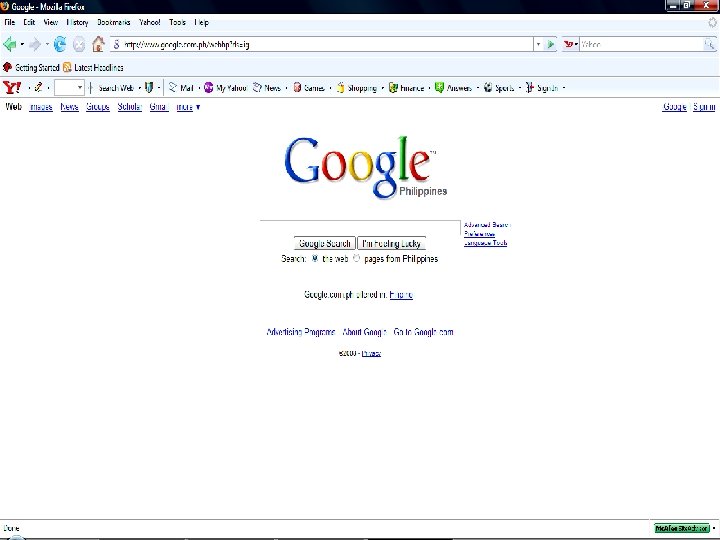Click the Yahoo! Y! toolbar logo
The width and height of the screenshot is (720, 540).
click(x=11, y=87)
